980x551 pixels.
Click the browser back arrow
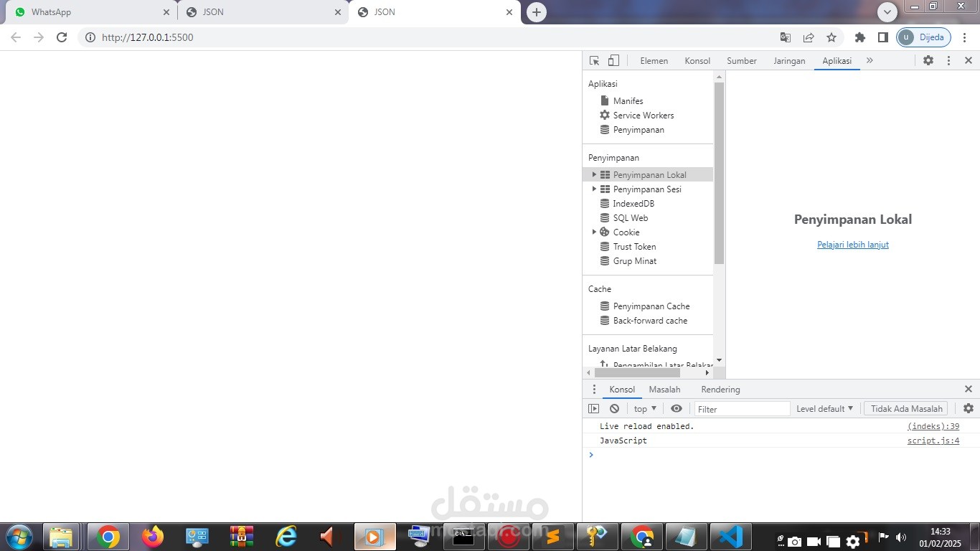coord(16,37)
